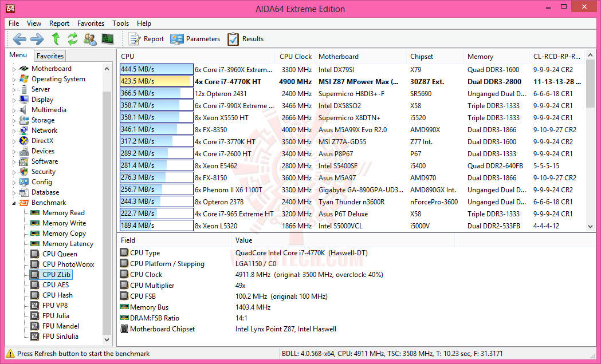The height and width of the screenshot is (364, 601).
Task: Open the File menu
Action: coord(14,23)
